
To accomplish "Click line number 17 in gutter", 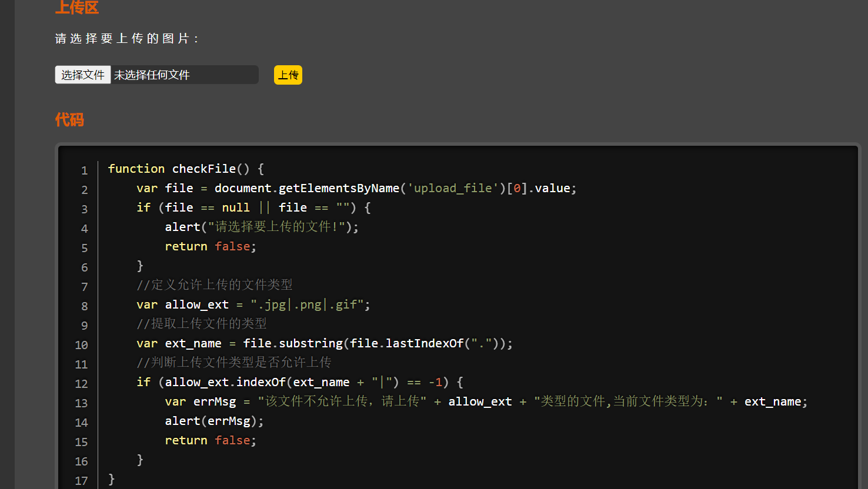I will pyautogui.click(x=81, y=481).
